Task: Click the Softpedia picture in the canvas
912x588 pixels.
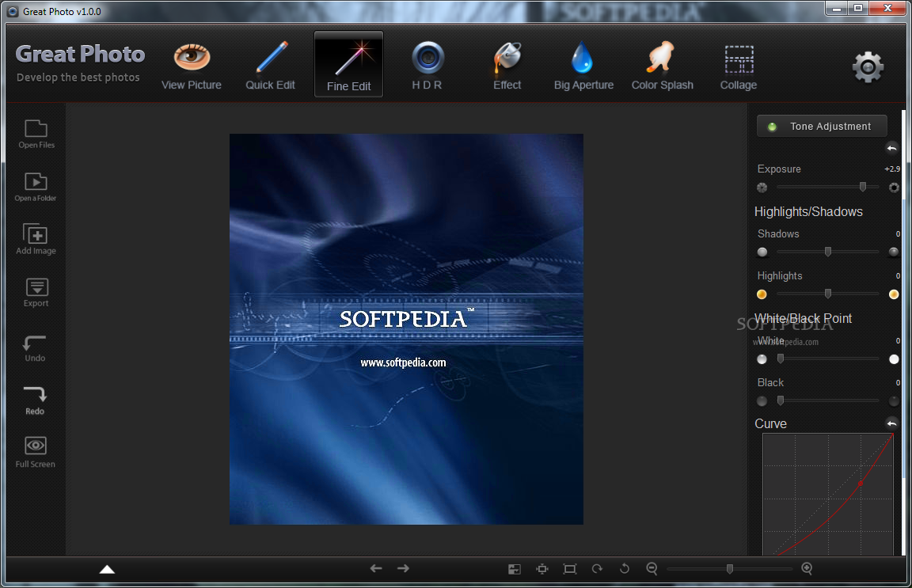Action: pos(407,329)
